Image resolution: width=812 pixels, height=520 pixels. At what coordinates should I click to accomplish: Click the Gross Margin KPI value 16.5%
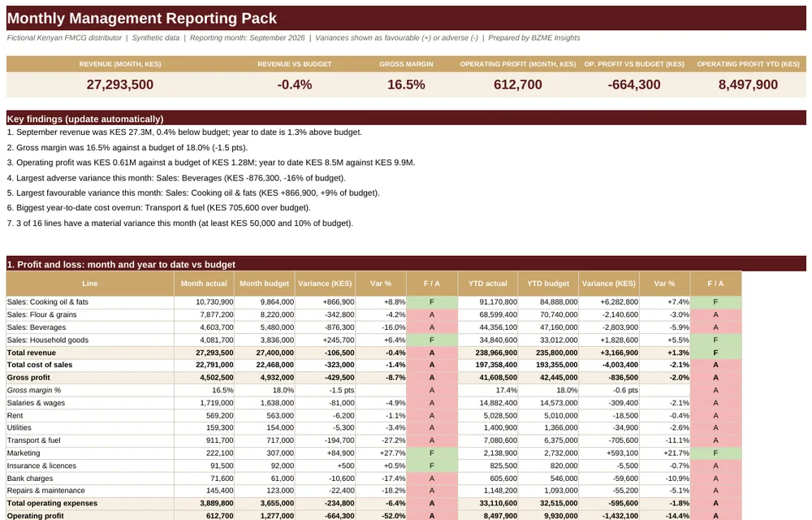406,84
